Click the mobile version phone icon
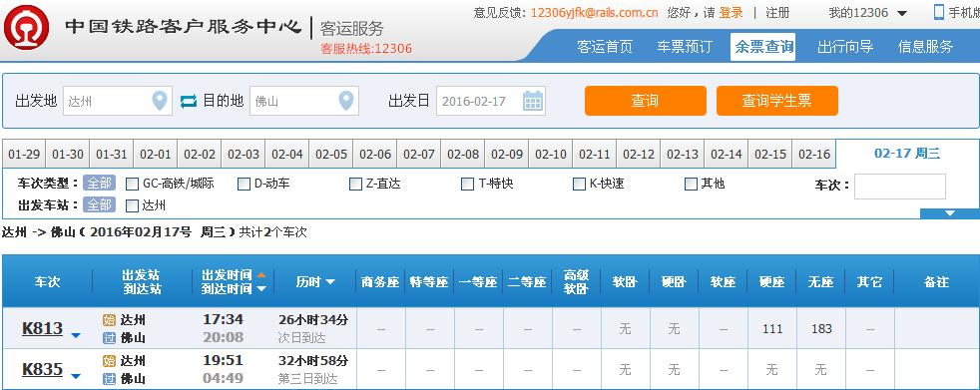The width and height of the screenshot is (980, 390). point(939,12)
